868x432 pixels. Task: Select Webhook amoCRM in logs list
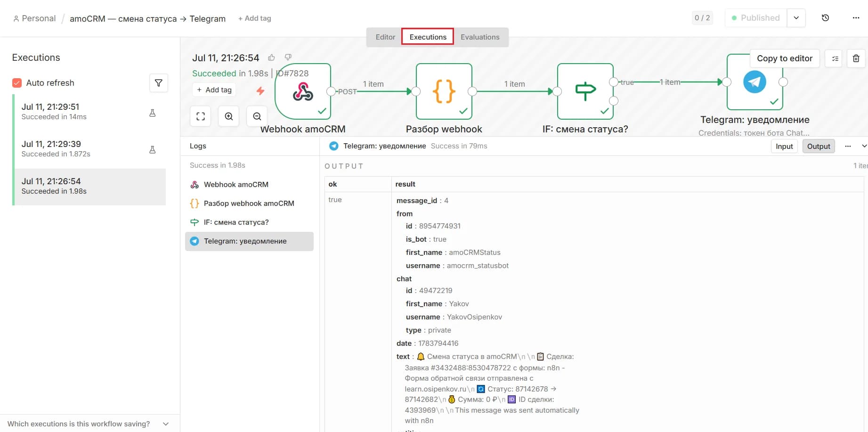[249, 185]
